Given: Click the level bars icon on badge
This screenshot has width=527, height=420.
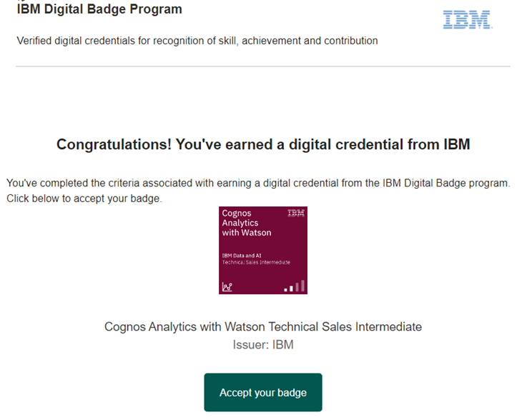Looking at the screenshot, I should click(x=295, y=286).
